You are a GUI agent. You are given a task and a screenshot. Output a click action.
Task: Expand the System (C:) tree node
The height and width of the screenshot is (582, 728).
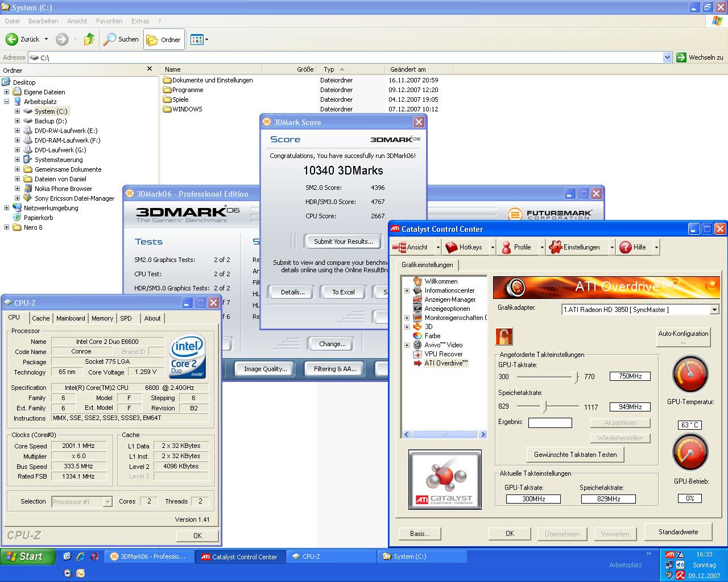coord(17,111)
